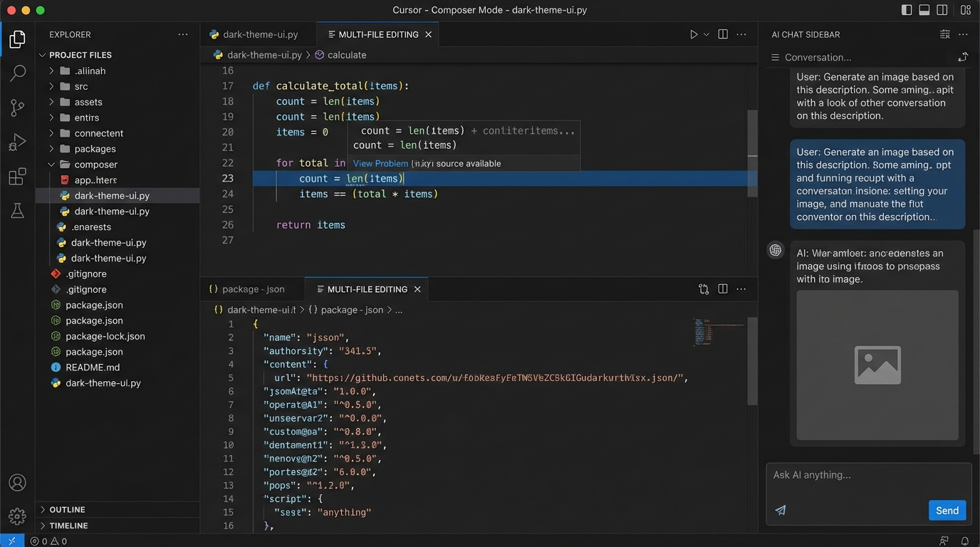Click the paper plane send icon
980x547 pixels.
click(780, 510)
